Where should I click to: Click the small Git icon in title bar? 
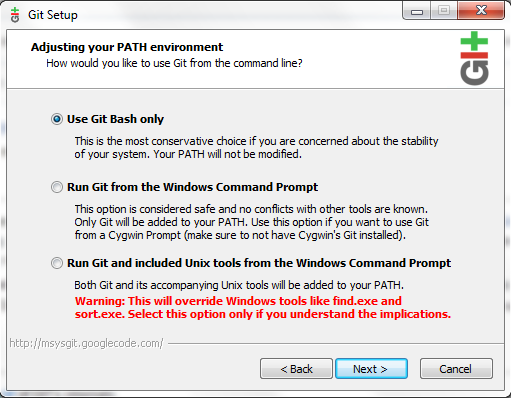(x=15, y=15)
